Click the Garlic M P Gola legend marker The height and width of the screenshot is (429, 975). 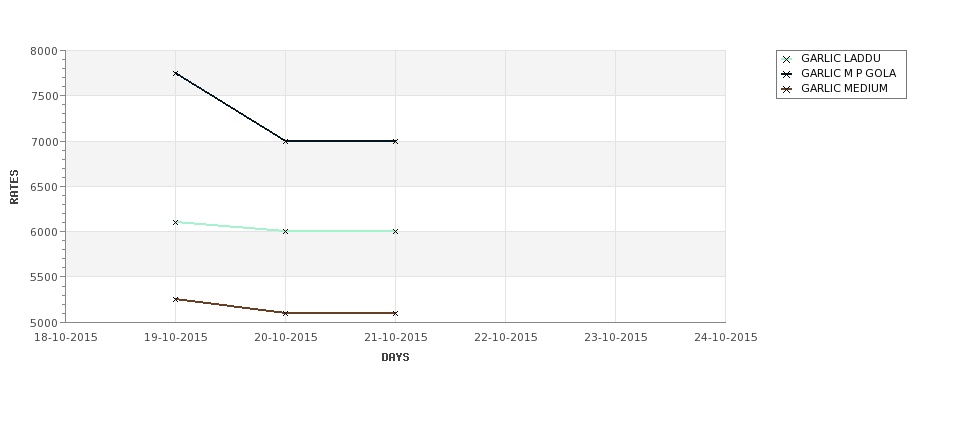tap(786, 74)
